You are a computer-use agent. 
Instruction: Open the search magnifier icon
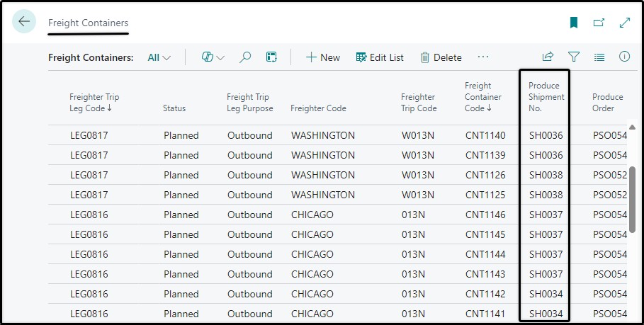[x=245, y=57]
